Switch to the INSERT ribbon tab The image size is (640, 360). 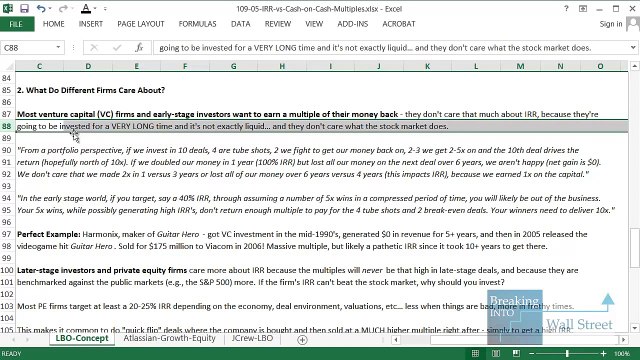click(x=91, y=24)
